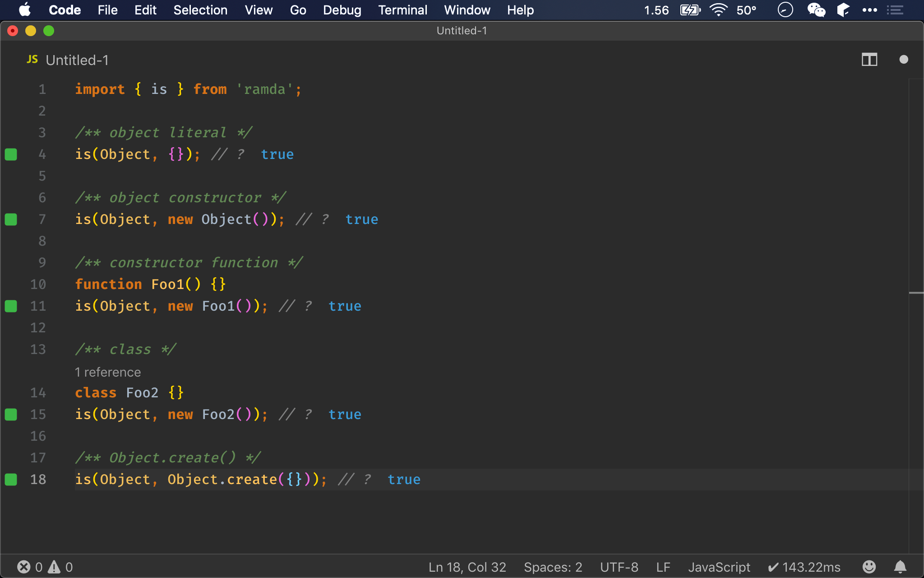Click the split editor icon
Image resolution: width=924 pixels, height=578 pixels.
coord(869,60)
